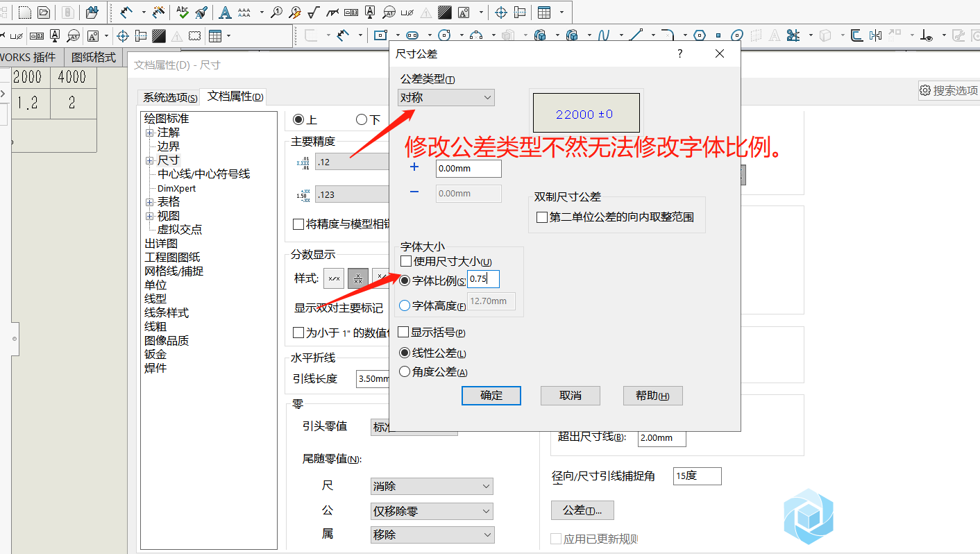The image size is (980, 554).
Task: Select the Circle sketch tool
Action: [x=445, y=35]
